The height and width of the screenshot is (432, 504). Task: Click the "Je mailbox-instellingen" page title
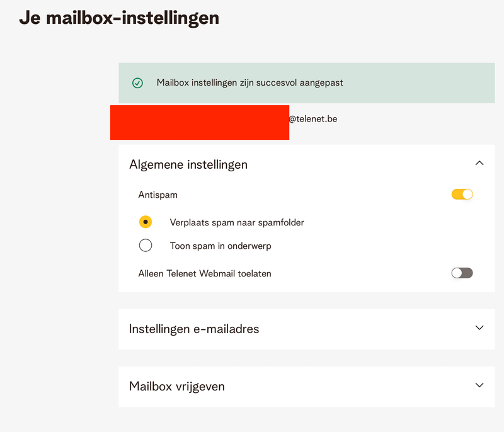tap(119, 18)
